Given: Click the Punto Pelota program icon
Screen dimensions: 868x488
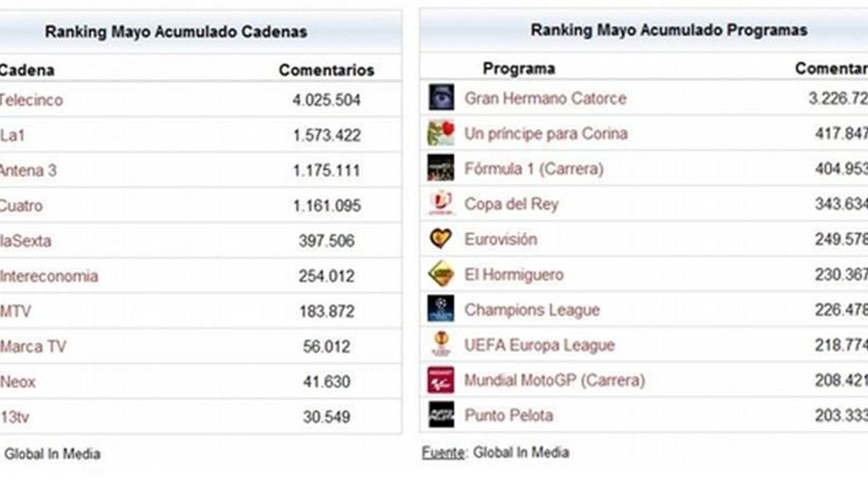Looking at the screenshot, I should click(x=441, y=415).
